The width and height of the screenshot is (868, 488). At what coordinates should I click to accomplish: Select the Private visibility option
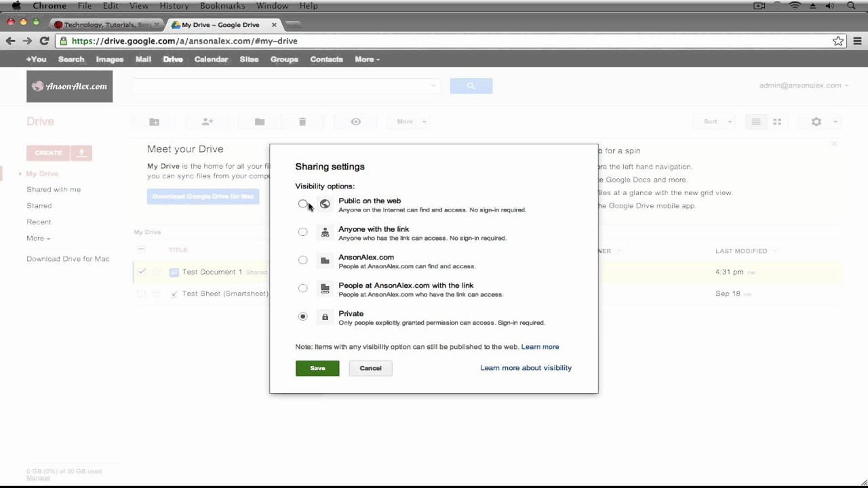(302, 316)
